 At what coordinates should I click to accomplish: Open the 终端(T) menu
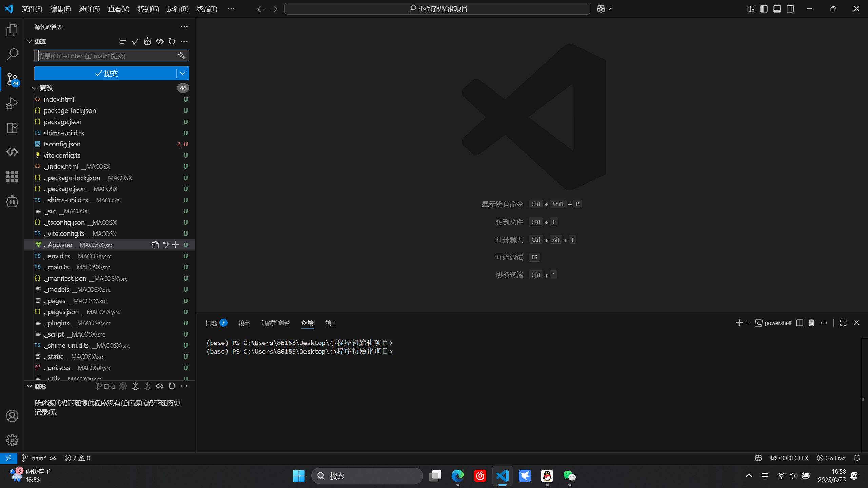(x=207, y=9)
